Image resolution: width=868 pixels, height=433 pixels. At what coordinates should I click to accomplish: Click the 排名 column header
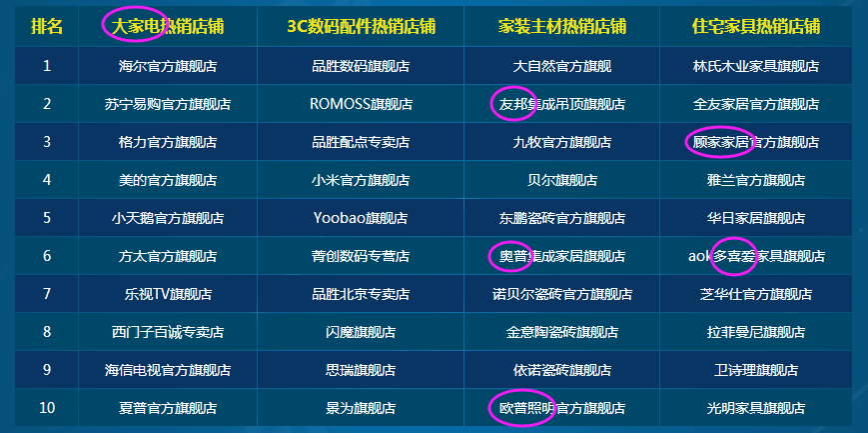tap(47, 26)
